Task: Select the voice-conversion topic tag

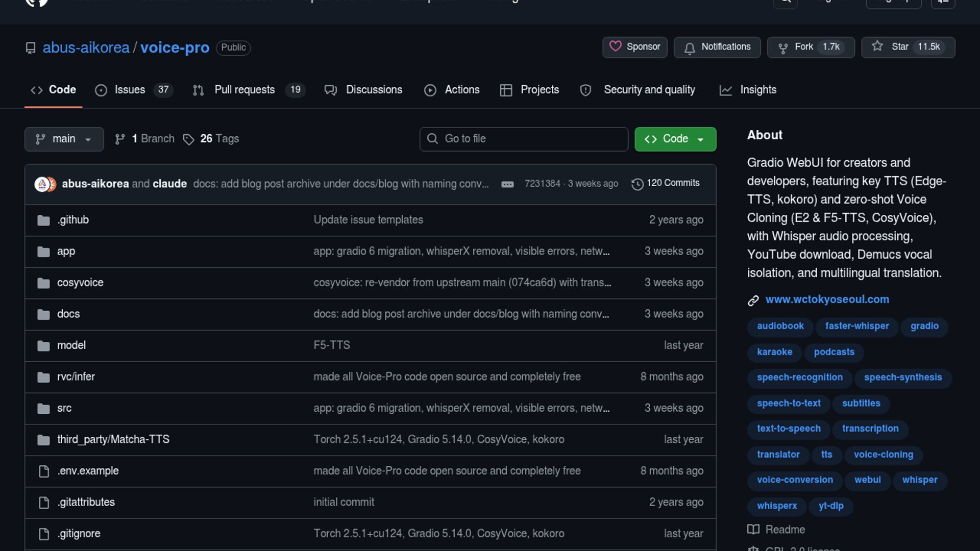Action: tap(795, 481)
